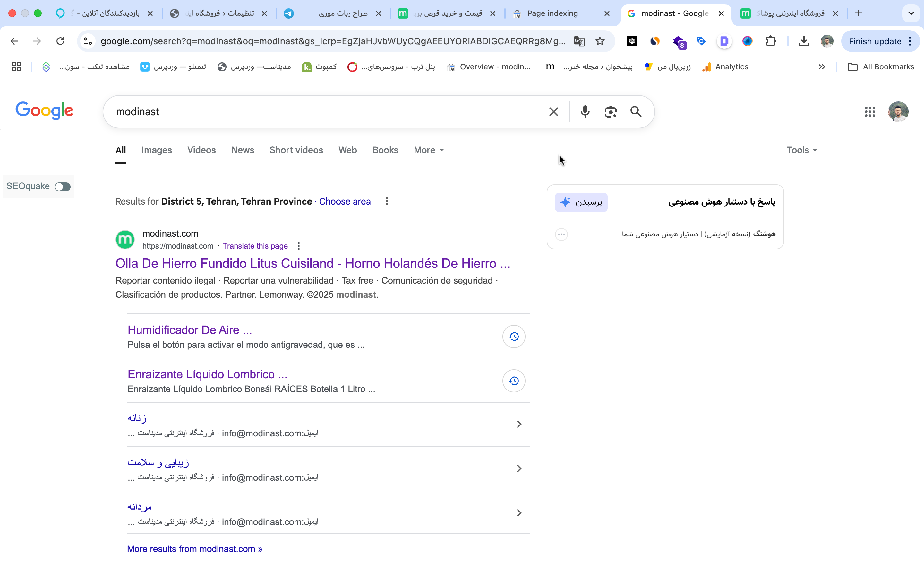Select the Short videos filter

coord(296,150)
